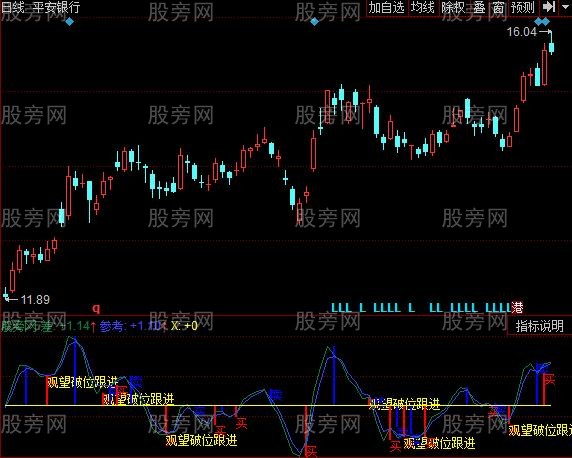This screenshot has width=572, height=458.
Task: Expand the toolbar dropdown arrow at top right
Action: coord(565,7)
